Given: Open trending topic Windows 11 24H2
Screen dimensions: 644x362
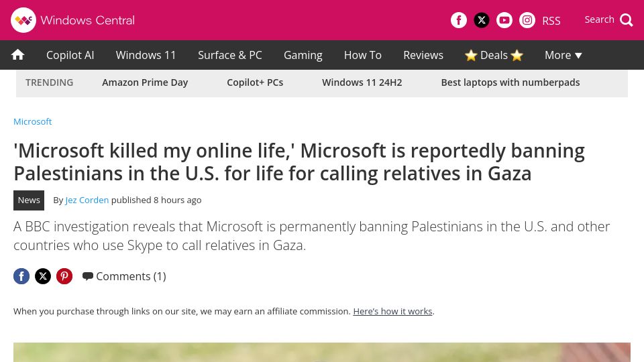Looking at the screenshot, I should point(362,82).
